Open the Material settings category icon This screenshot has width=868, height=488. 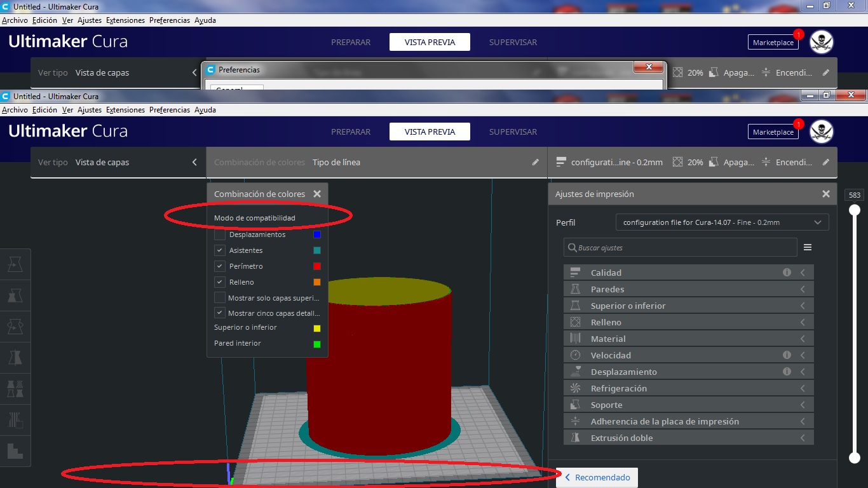pos(576,338)
